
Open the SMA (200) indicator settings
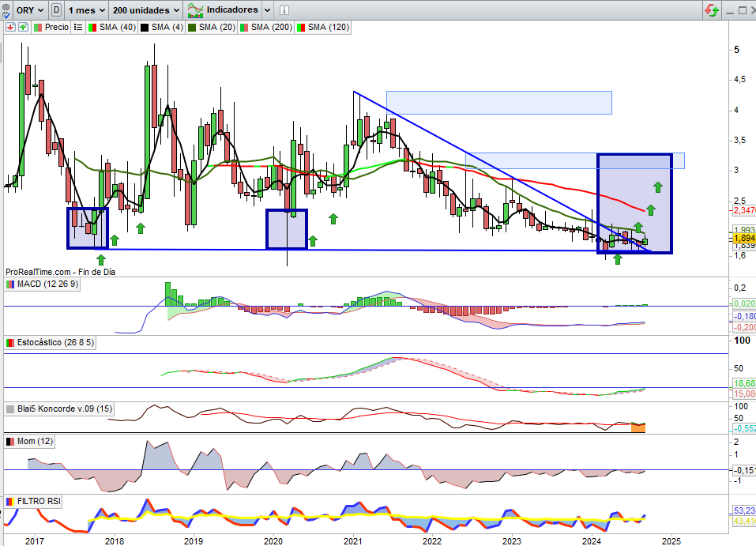tap(266, 28)
